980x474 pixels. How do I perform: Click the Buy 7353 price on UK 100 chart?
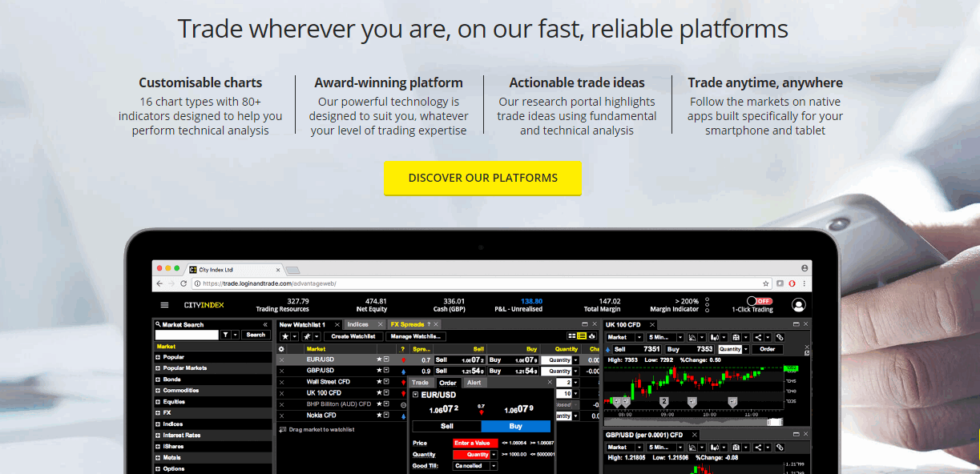[689, 349]
